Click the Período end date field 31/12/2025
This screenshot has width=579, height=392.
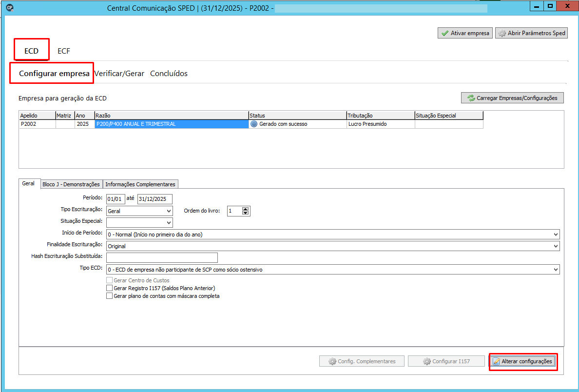(x=154, y=199)
